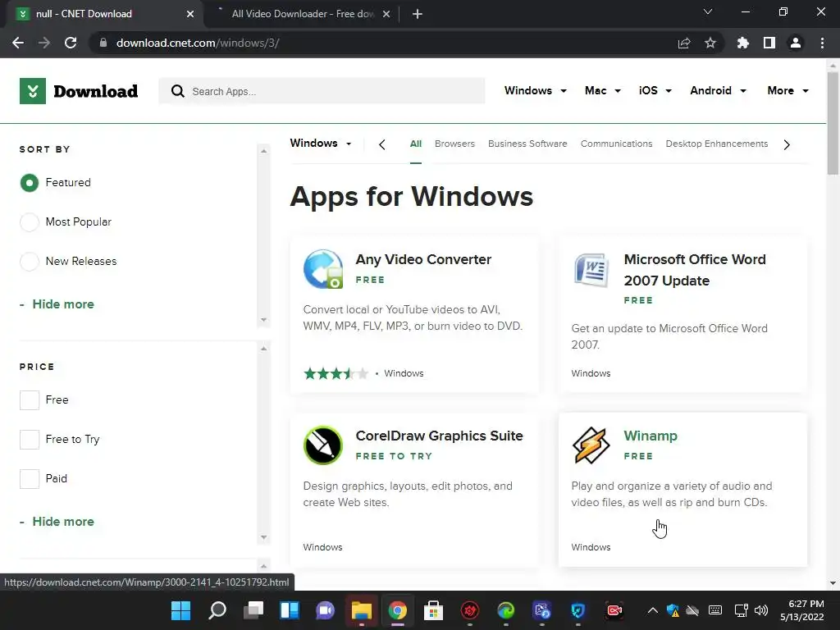Viewport: 840px width, 630px height.
Task: Go back with the browser back arrow
Action: pos(18,43)
